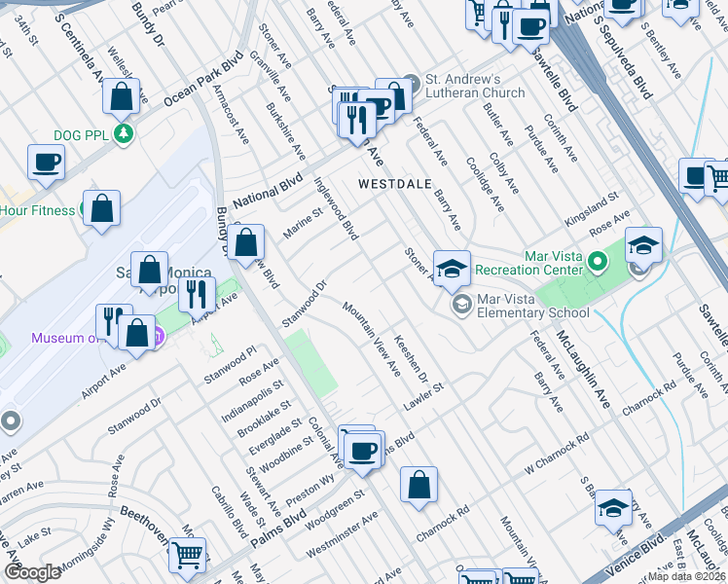Viewport: 728px width, 584px height.
Task: Click the Coolidge Ave label near Colby Ave
Action: pyautogui.click(x=486, y=185)
